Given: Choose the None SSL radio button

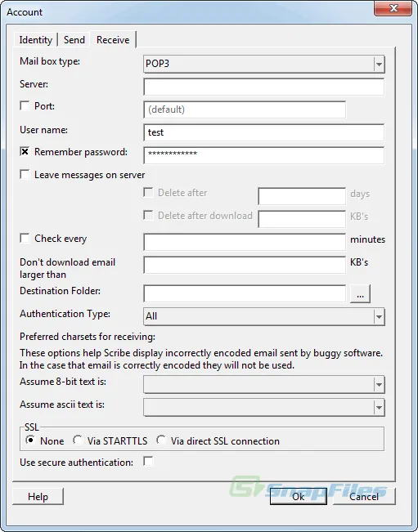Looking at the screenshot, I should [x=30, y=440].
